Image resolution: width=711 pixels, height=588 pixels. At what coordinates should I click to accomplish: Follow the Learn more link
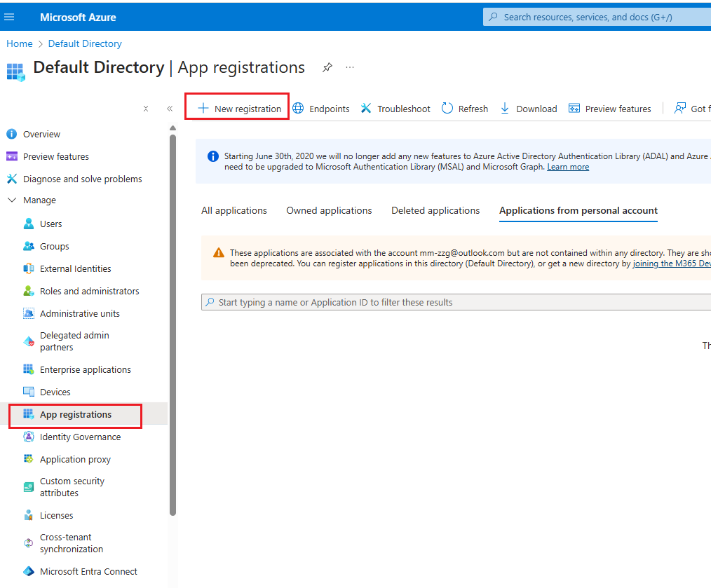click(568, 167)
